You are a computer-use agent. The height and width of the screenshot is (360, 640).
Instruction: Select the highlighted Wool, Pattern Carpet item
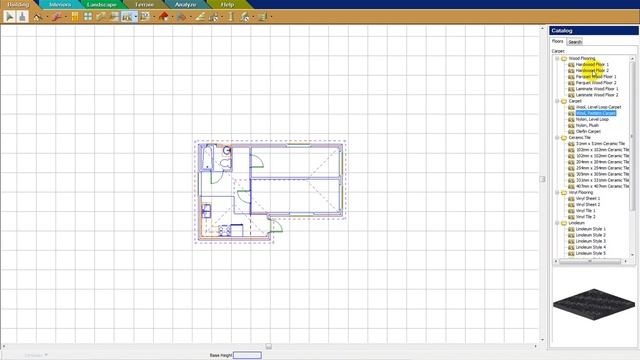(596, 113)
